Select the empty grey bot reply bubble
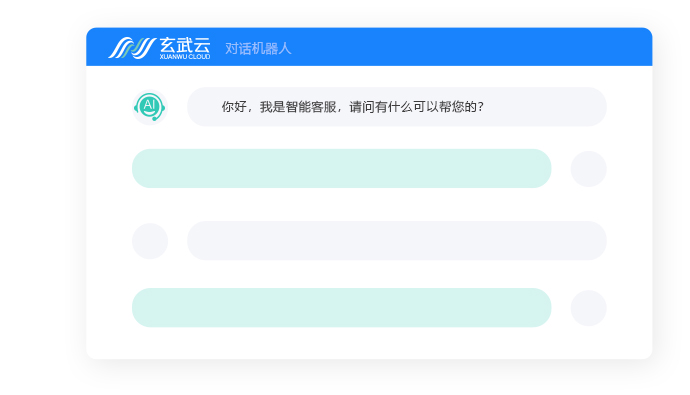The width and height of the screenshot is (690, 395). click(x=397, y=241)
